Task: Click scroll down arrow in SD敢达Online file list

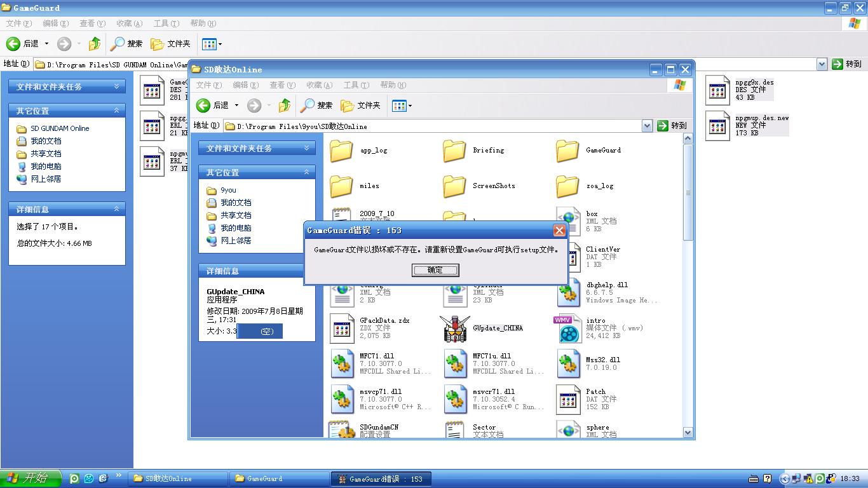Action: 688,432
